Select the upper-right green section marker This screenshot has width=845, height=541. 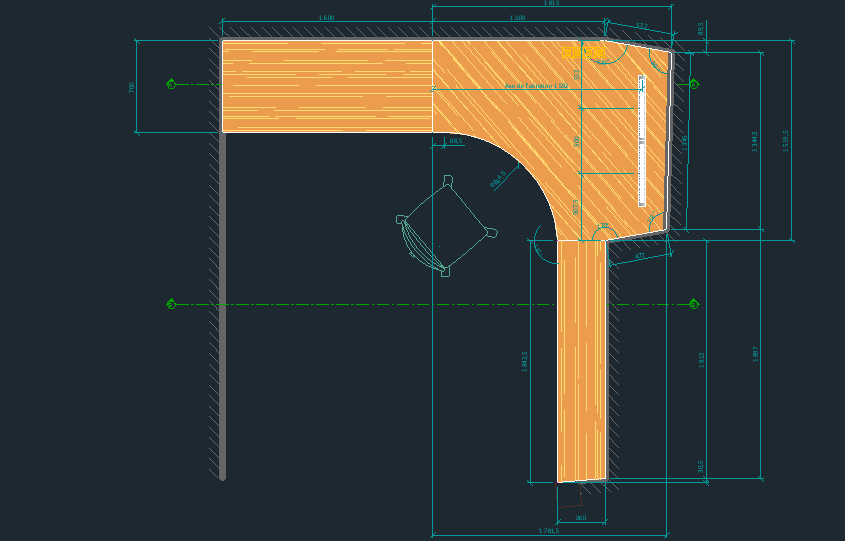693,85
